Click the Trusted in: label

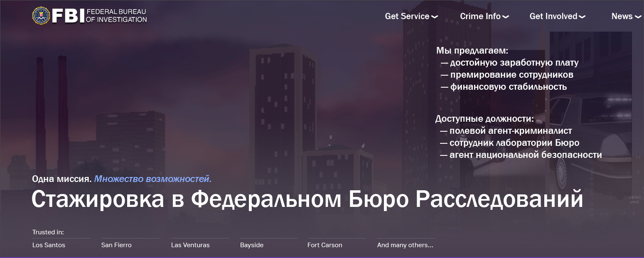pyautogui.click(x=48, y=232)
